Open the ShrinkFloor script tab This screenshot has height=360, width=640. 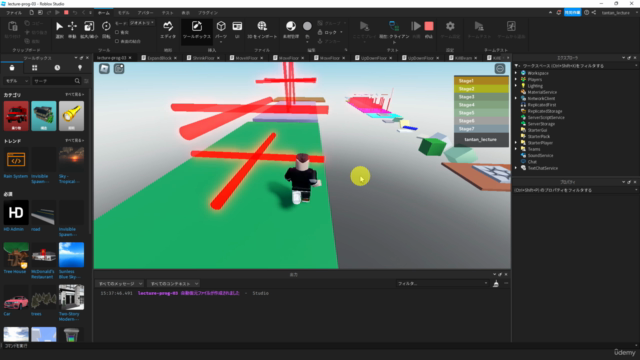point(203,58)
